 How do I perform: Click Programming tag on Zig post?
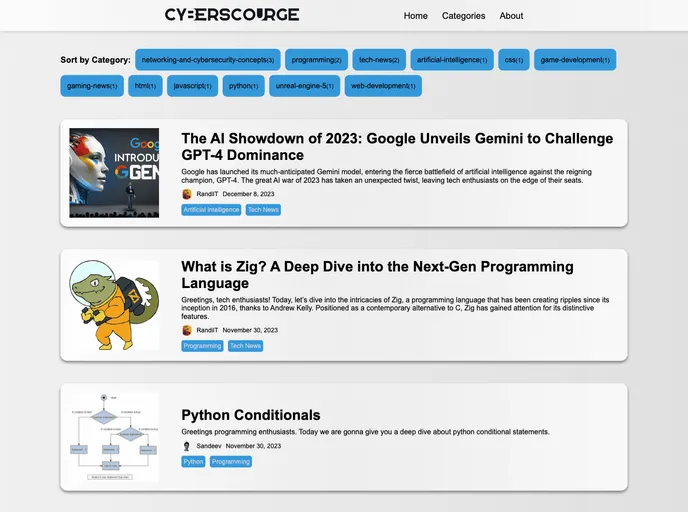[x=202, y=346]
